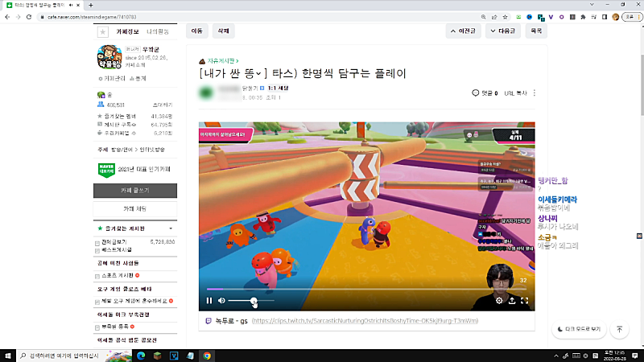Click the 댓글 comment bubble icon
644x362 pixels.
[475, 93]
